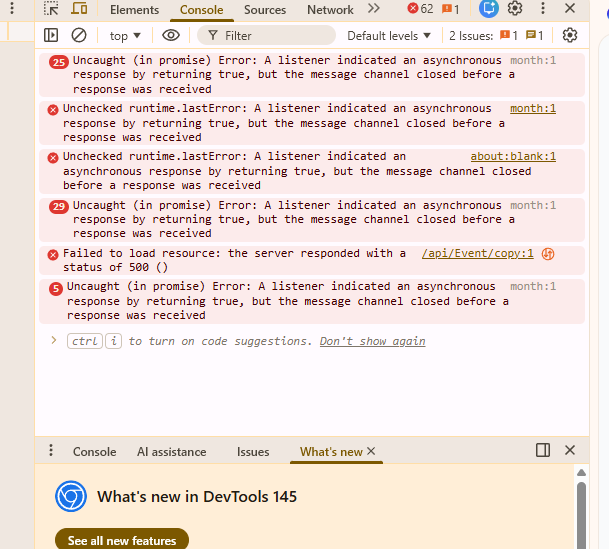
Task: Click the 5 repeat count badge
Action: click(56, 288)
